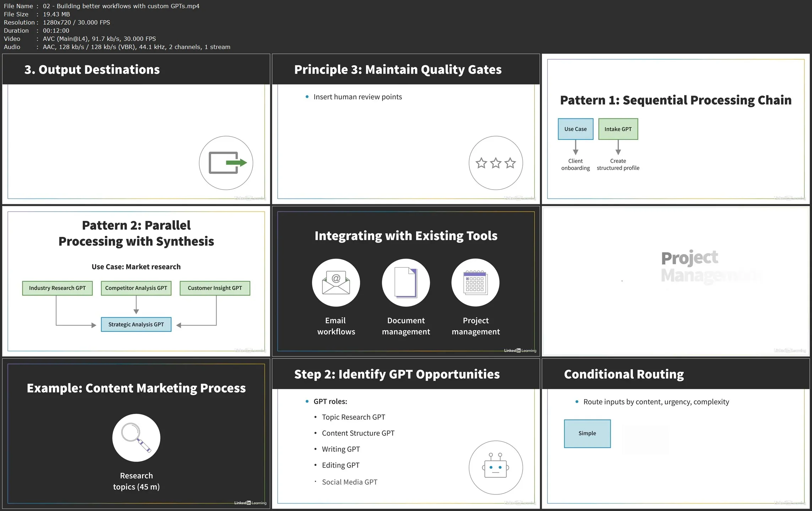Click the project calendar icon
The height and width of the screenshot is (511, 812).
point(475,283)
